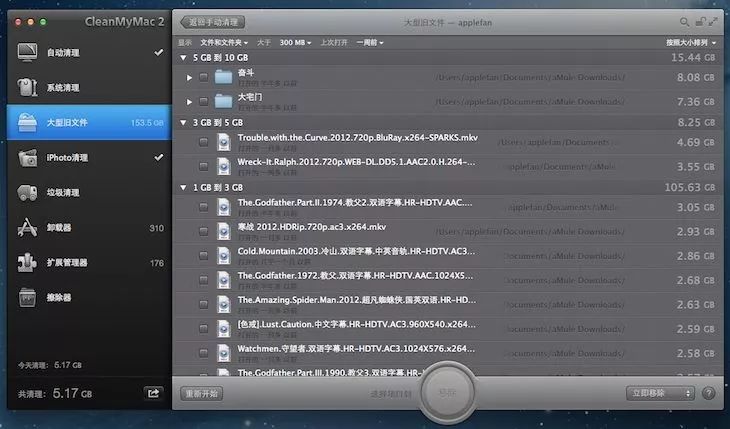Viewport: 730px width, 429px height.
Task: Click 寒战 2012.HDRip.720p.ac3.x264.mkv filename
Action: (x=311, y=227)
